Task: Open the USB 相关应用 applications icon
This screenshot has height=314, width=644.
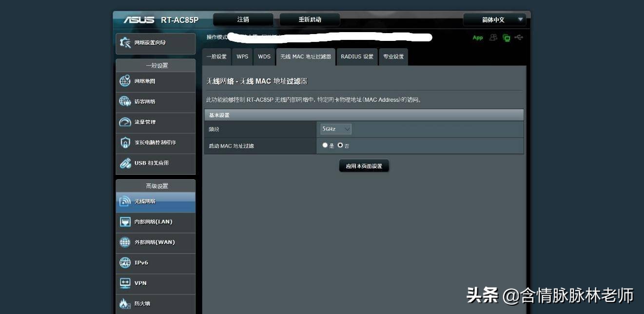Action: [125, 164]
